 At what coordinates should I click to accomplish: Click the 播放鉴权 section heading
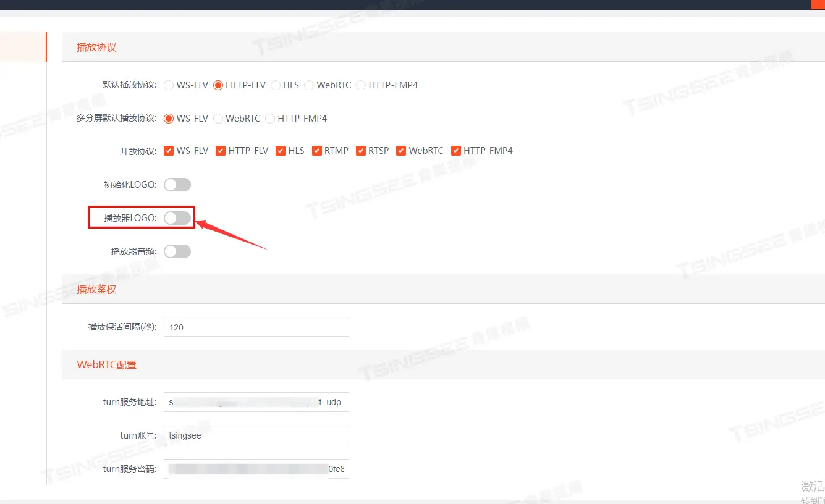97,289
